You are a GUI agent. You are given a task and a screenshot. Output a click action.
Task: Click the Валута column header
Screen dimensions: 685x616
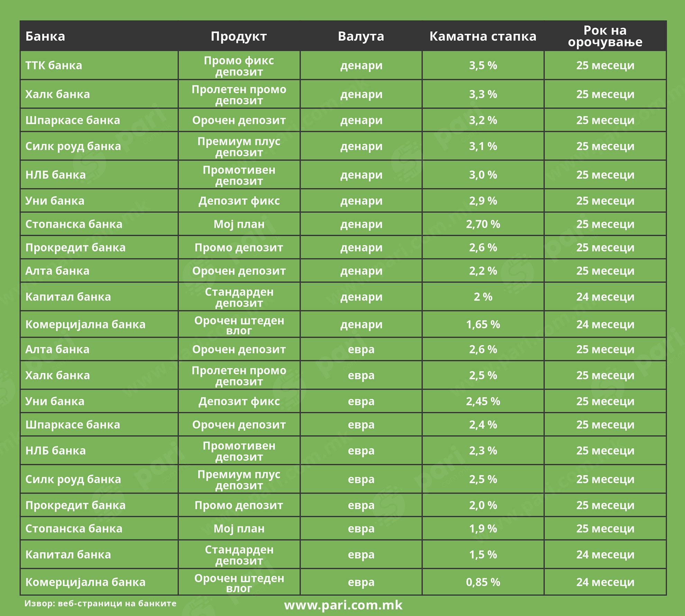point(361,36)
